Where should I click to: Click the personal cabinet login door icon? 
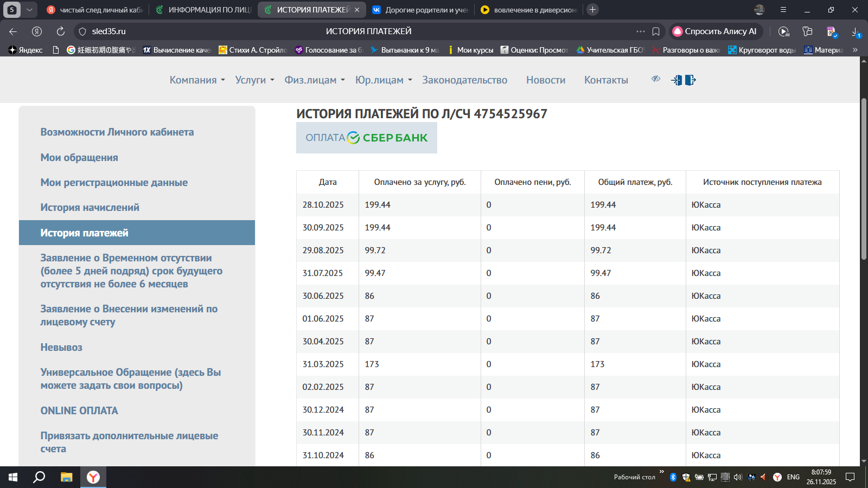(676, 80)
